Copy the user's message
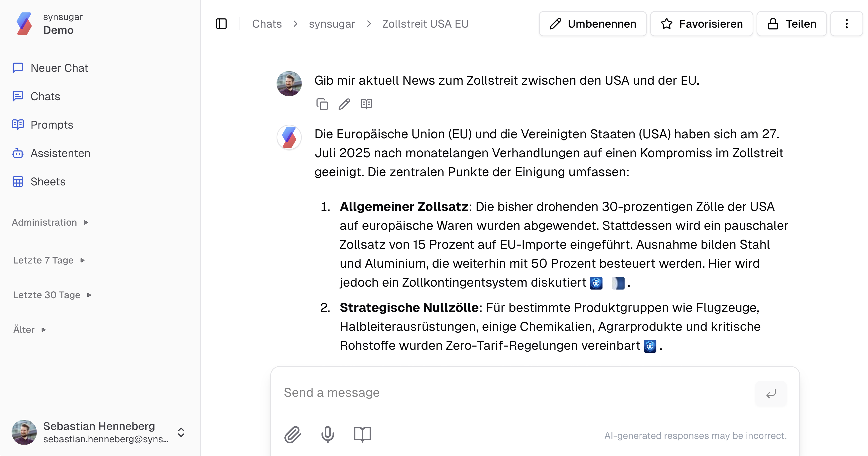868x456 pixels. click(x=322, y=104)
